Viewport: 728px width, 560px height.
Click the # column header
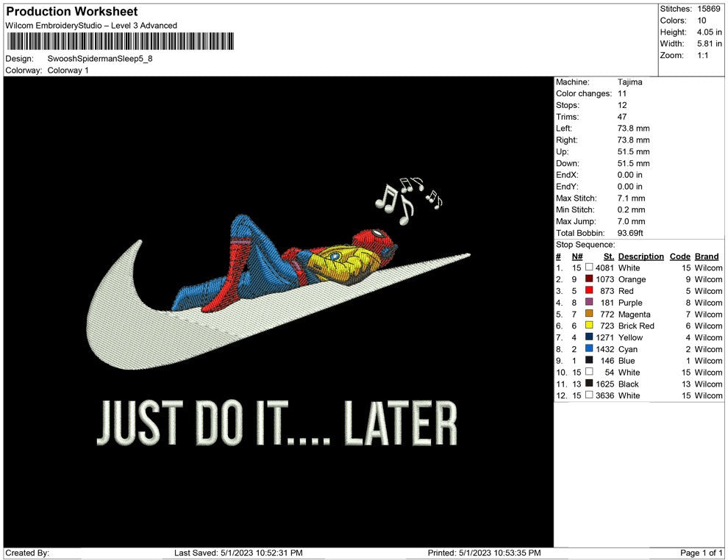click(559, 256)
